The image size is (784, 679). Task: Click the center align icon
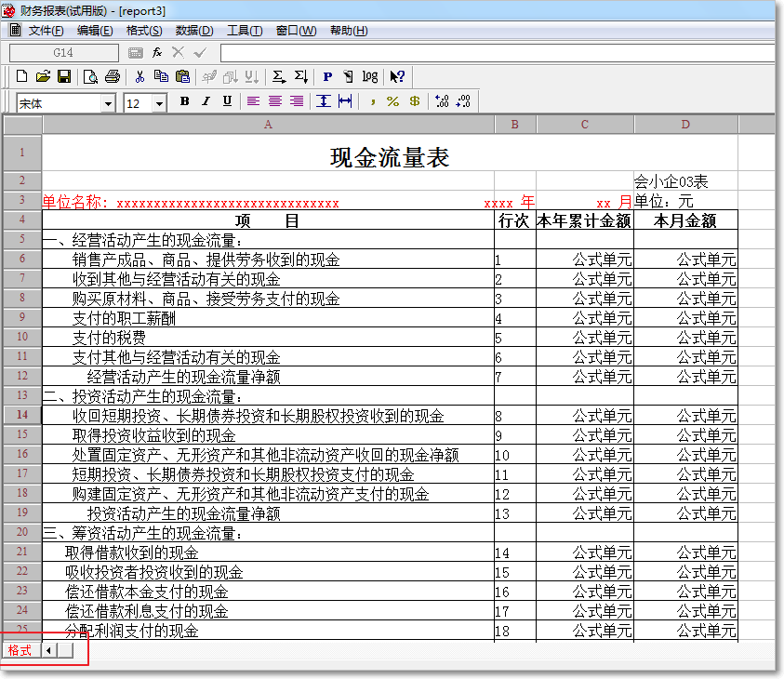coord(277,100)
